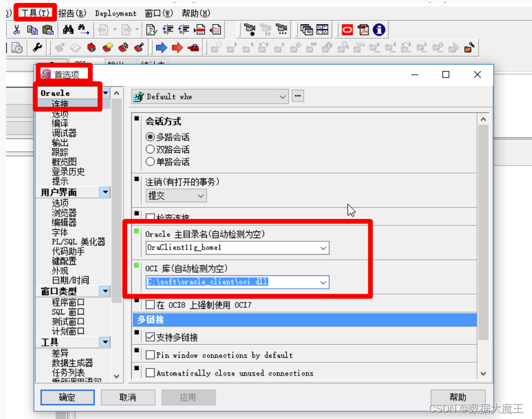Click the red book with pencil icon

pos(139,47)
